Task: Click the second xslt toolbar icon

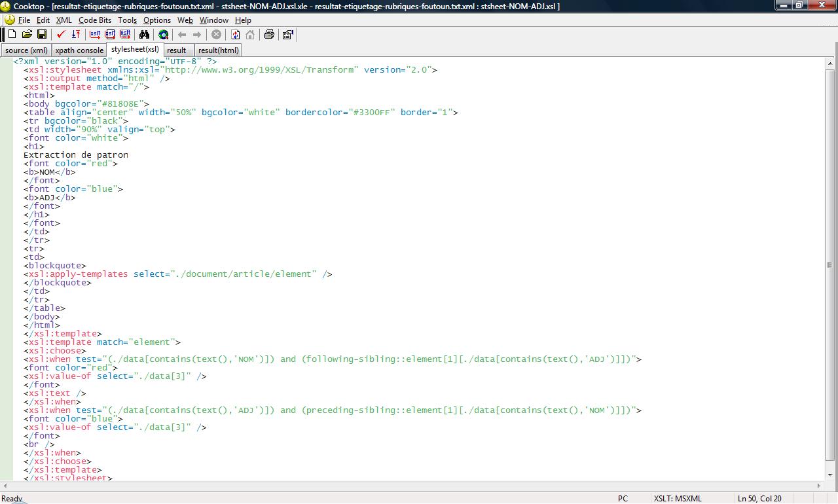Action: point(110,35)
